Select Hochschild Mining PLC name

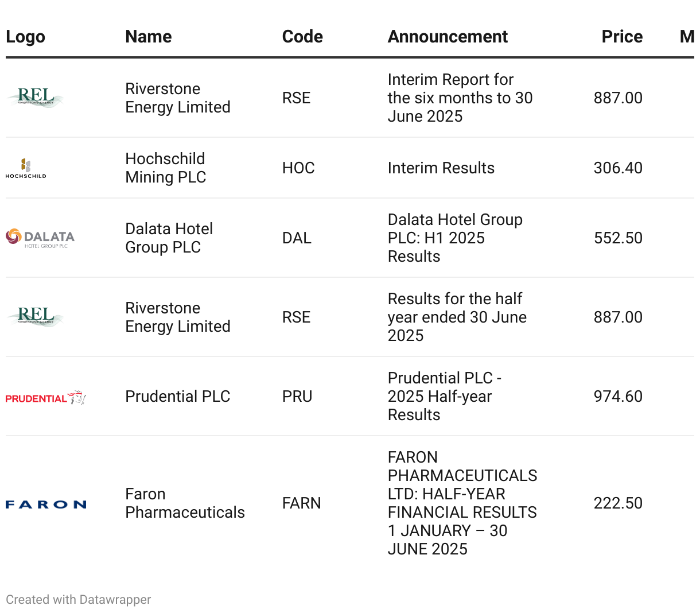click(166, 168)
